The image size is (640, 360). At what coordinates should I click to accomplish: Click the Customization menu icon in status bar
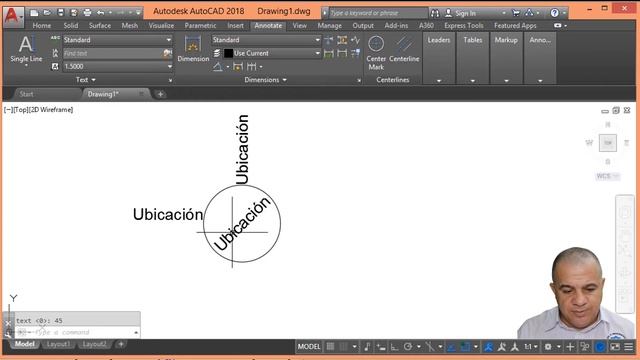tap(629, 347)
